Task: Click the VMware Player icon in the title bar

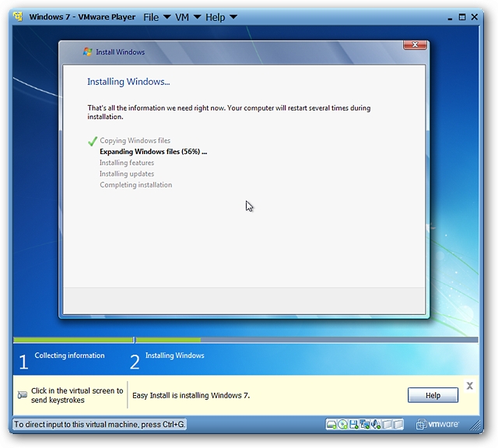Action: coord(19,16)
